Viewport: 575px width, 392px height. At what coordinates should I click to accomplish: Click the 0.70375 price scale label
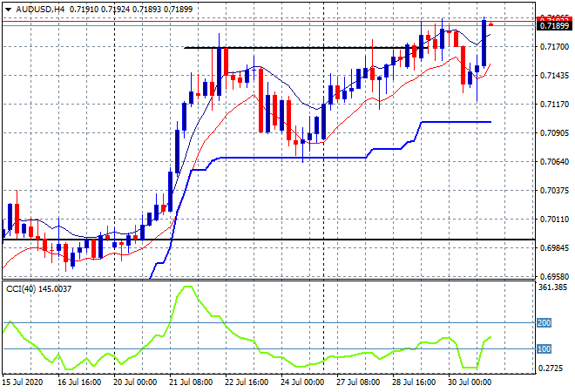[x=554, y=190]
